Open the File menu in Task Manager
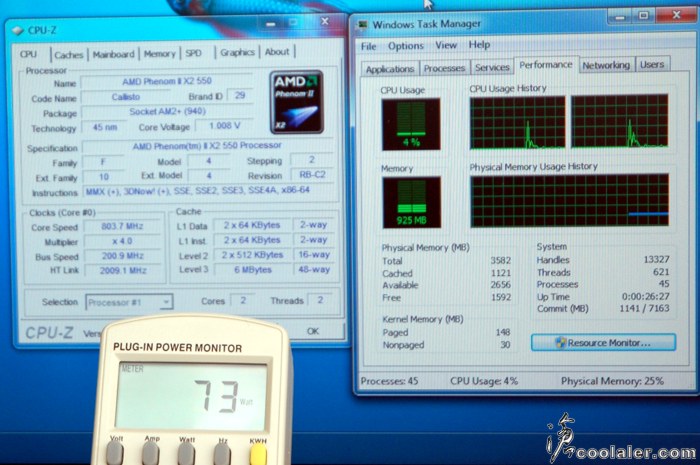The height and width of the screenshot is (465, 700). [x=368, y=46]
